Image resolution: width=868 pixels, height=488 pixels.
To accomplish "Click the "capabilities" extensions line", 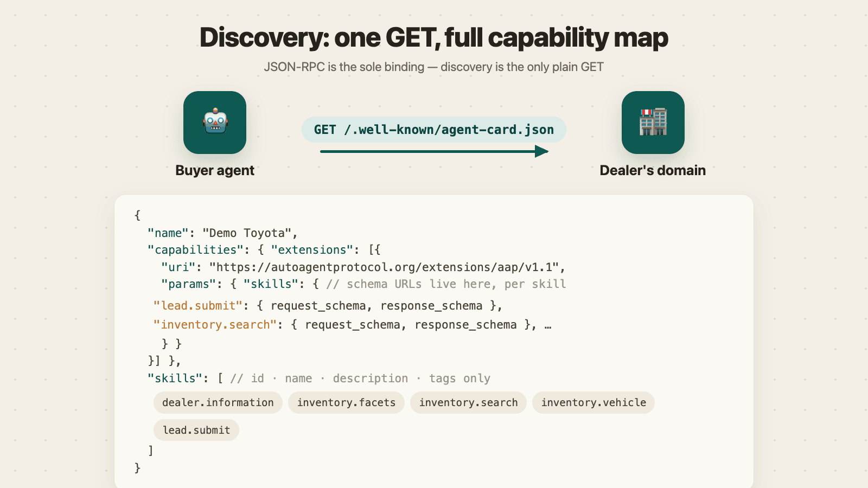I will coord(264,250).
